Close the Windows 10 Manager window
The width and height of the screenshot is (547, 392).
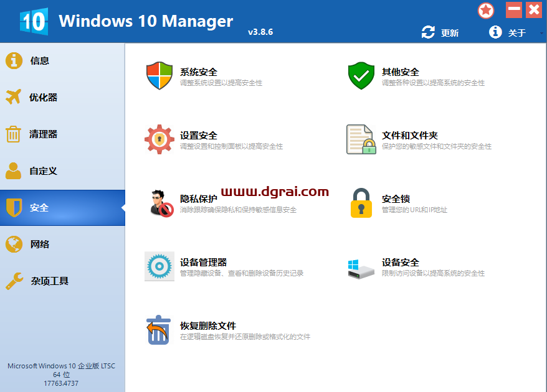click(x=534, y=10)
